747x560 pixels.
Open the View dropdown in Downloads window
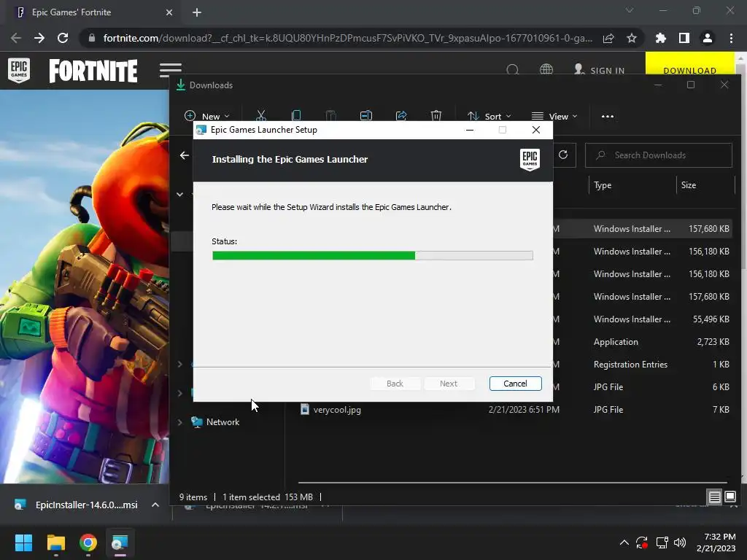click(554, 116)
